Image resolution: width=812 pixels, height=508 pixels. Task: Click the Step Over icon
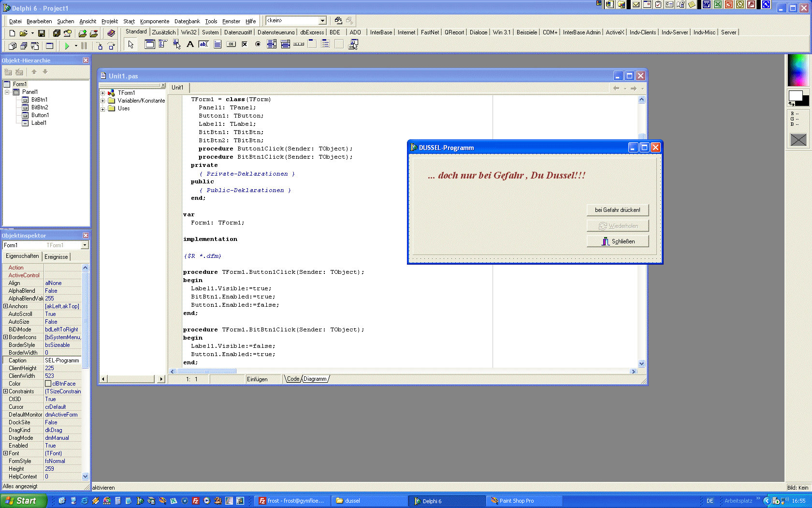(x=111, y=46)
